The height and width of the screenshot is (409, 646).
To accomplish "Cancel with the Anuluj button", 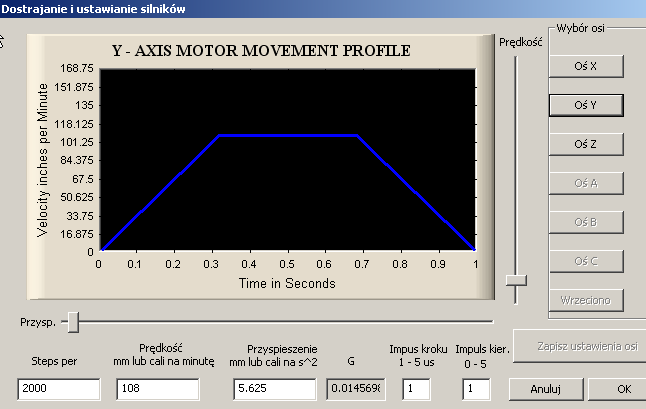I will coord(546,389).
